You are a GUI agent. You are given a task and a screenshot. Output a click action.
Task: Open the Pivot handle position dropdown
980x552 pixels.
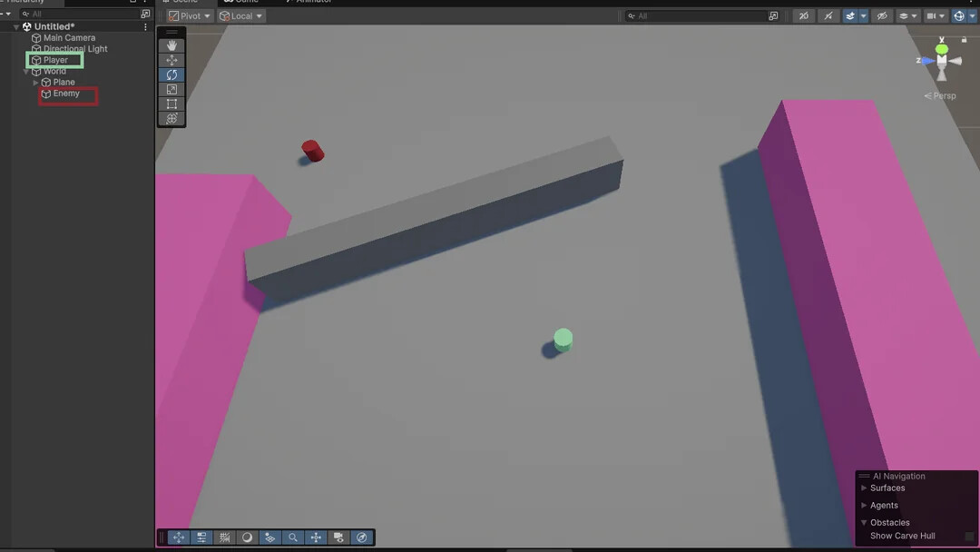(x=189, y=15)
